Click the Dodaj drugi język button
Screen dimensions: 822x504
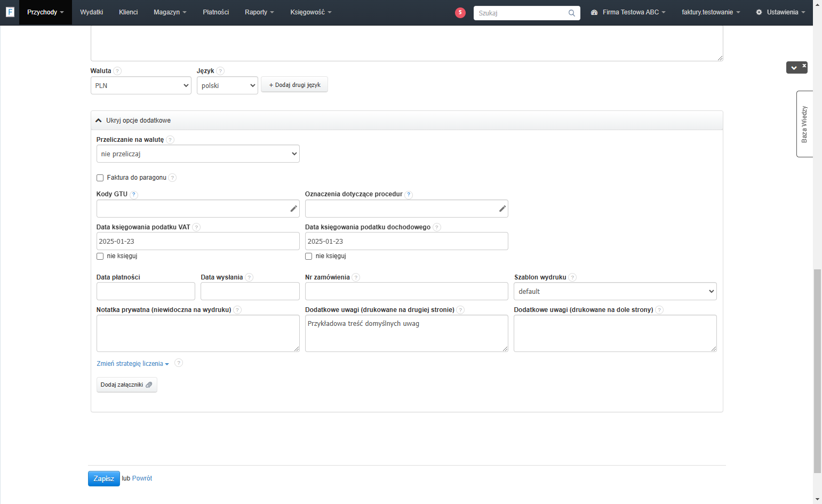click(x=294, y=85)
